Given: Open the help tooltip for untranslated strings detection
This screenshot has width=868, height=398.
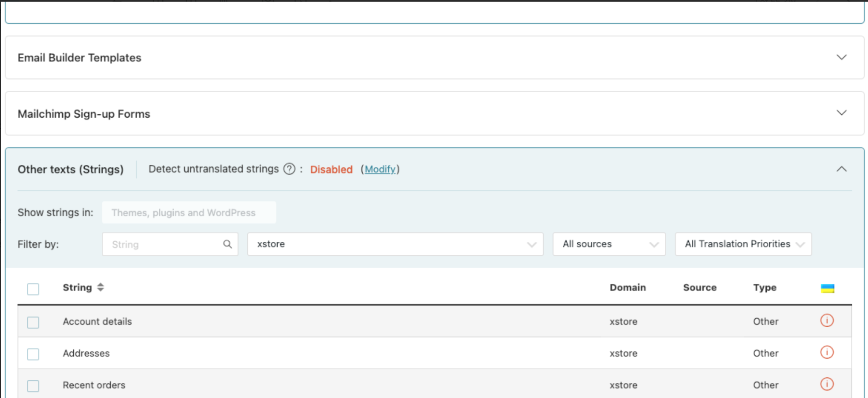Looking at the screenshot, I should (x=289, y=169).
